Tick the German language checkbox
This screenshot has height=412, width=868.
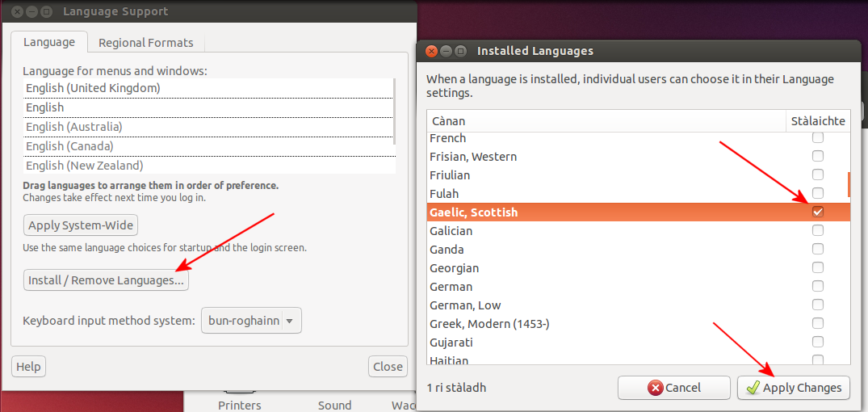818,287
